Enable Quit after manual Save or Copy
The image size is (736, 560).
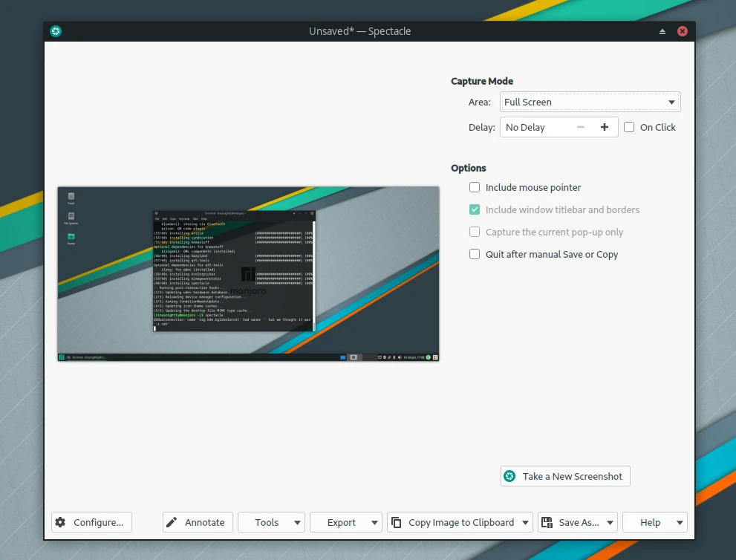(x=475, y=254)
